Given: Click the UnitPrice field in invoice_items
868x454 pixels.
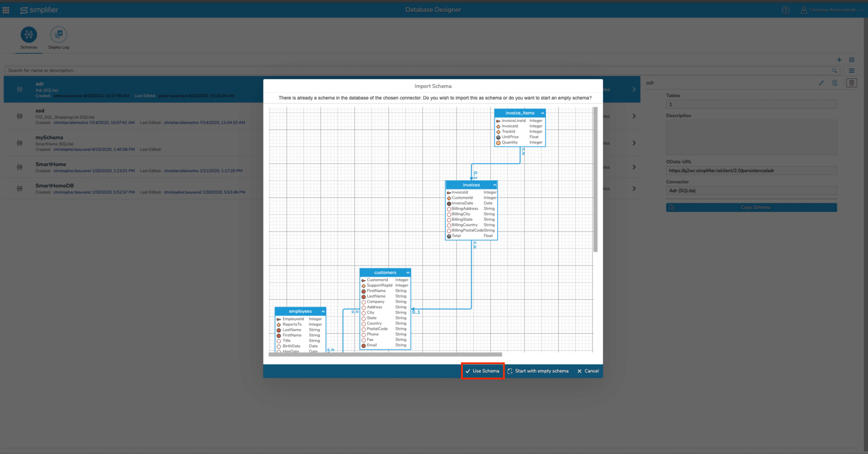Looking at the screenshot, I should [x=520, y=137].
